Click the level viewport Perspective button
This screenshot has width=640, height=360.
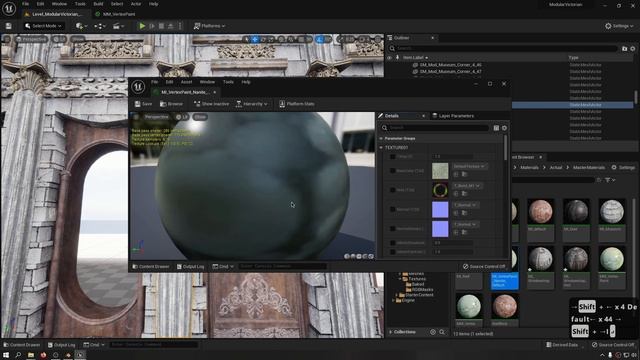click(x=31, y=39)
